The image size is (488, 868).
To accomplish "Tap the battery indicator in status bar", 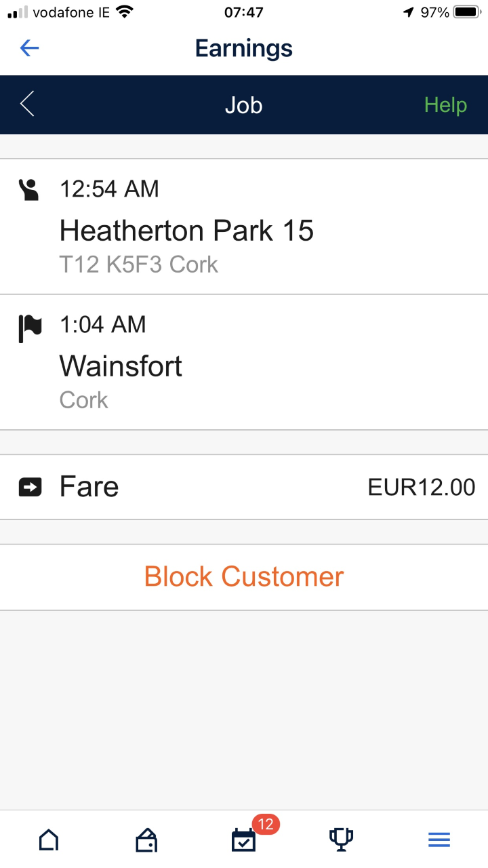I will 468,12.
